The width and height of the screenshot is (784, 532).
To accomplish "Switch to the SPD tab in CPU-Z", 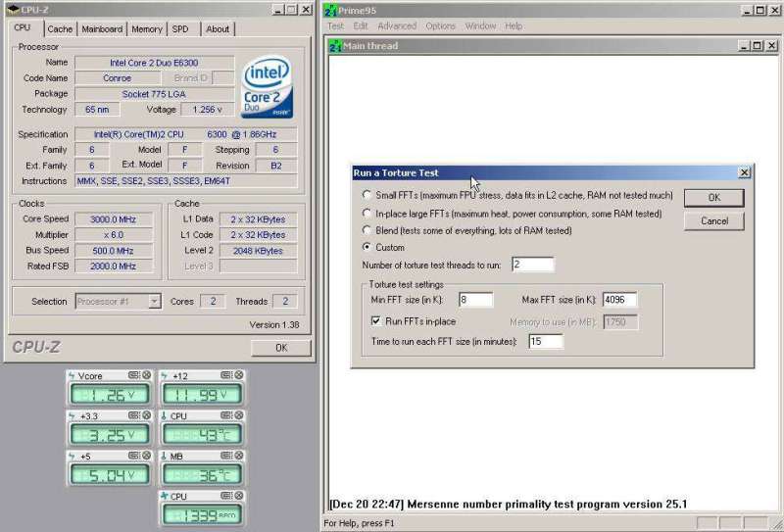I will pos(180,29).
